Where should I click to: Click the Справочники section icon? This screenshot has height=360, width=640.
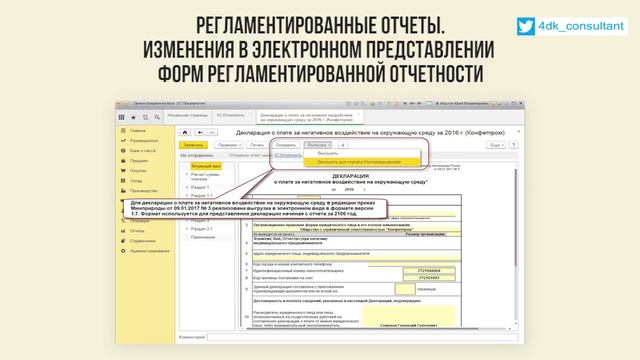click(x=123, y=241)
